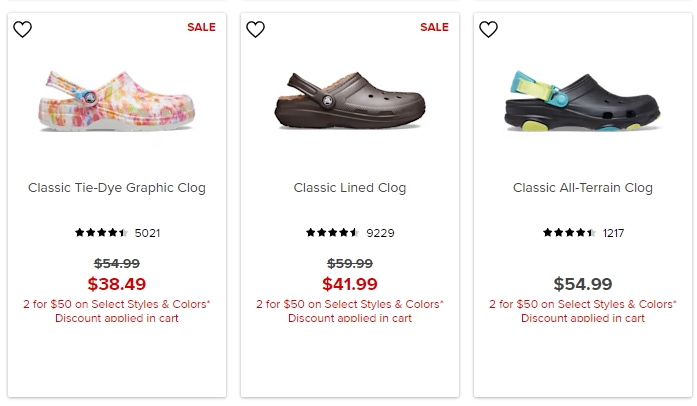Open the Classic All-Terrain Clog title link
Viewport: 697px width, 406px height.
[x=583, y=188]
